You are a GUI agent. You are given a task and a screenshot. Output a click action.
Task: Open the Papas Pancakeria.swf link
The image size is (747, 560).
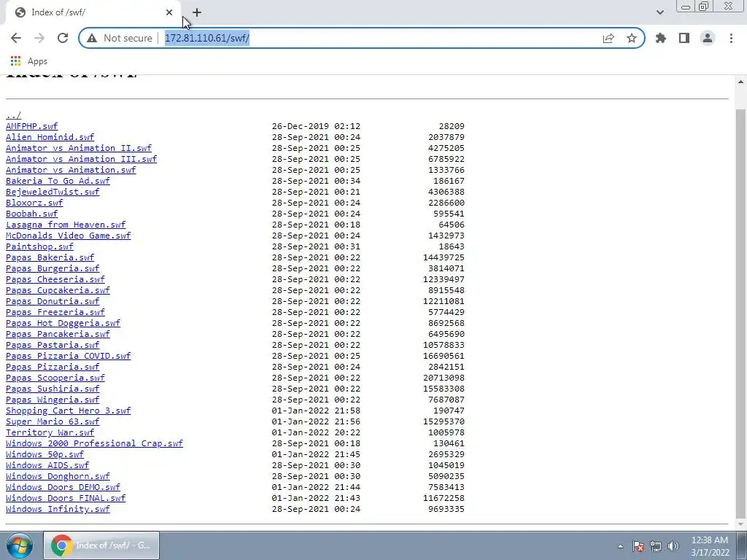click(58, 334)
